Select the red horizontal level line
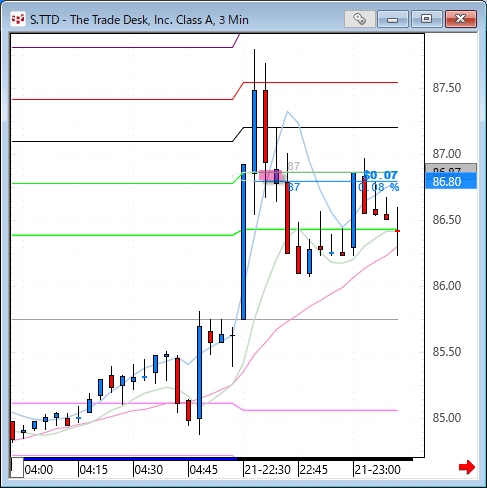This screenshot has height=488, width=487. click(321, 82)
